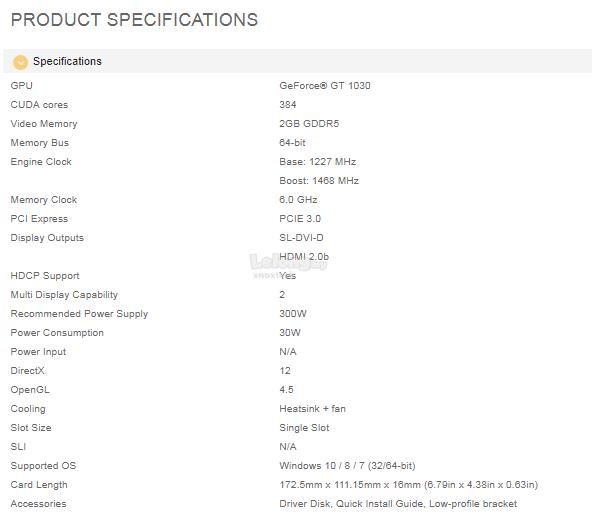Click the Boost: 1468 MHz text
Screen dimensions: 592x531
coord(319,181)
